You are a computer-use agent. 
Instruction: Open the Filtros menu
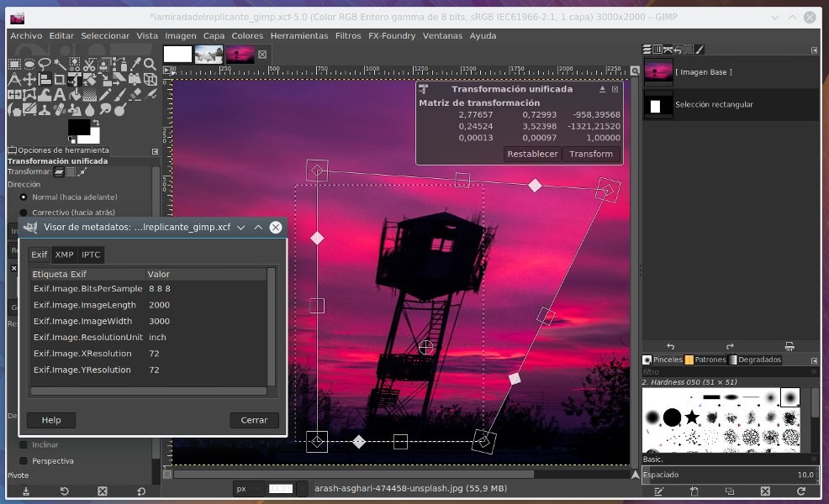(346, 35)
